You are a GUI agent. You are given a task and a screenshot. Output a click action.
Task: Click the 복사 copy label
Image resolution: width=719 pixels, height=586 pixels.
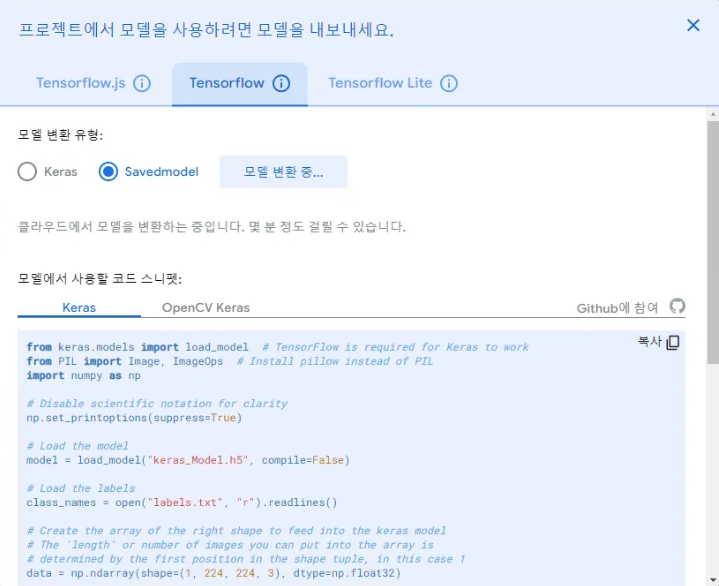tap(649, 342)
